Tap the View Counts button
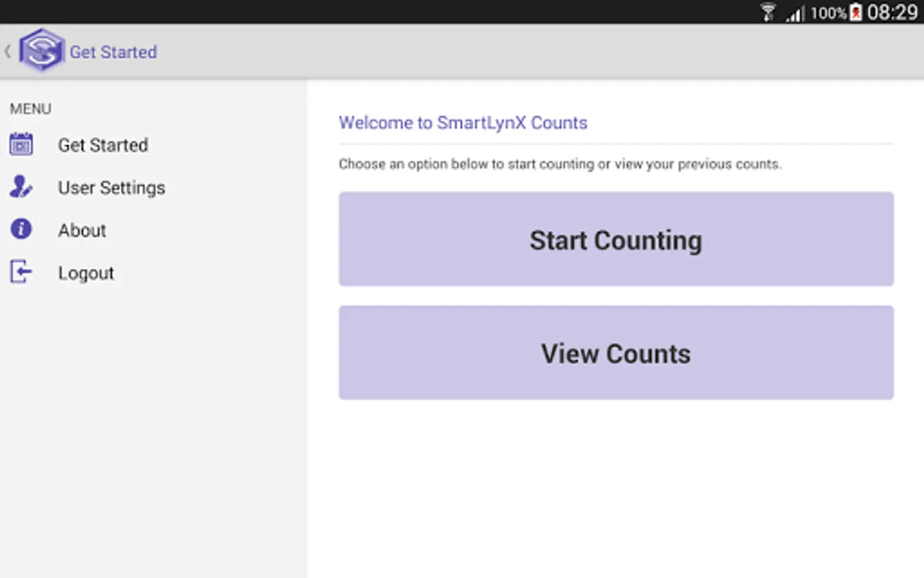The width and height of the screenshot is (924, 578). click(x=616, y=353)
